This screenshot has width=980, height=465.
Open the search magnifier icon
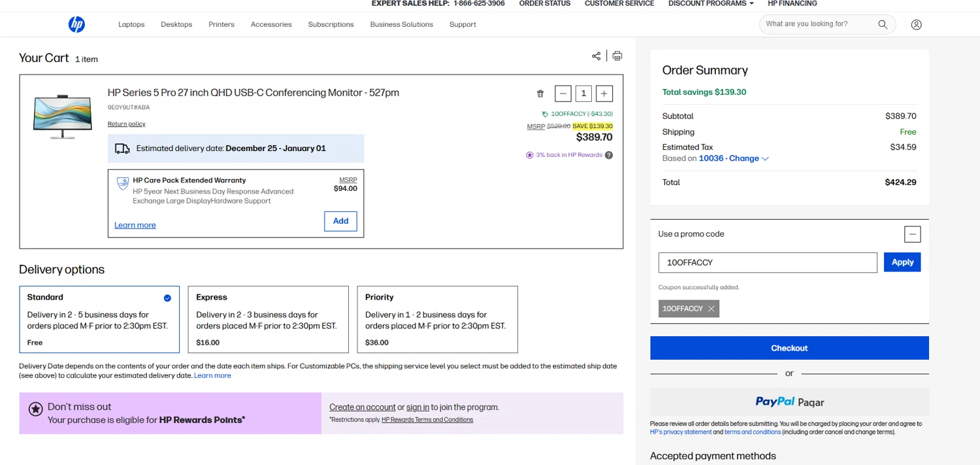[883, 24]
